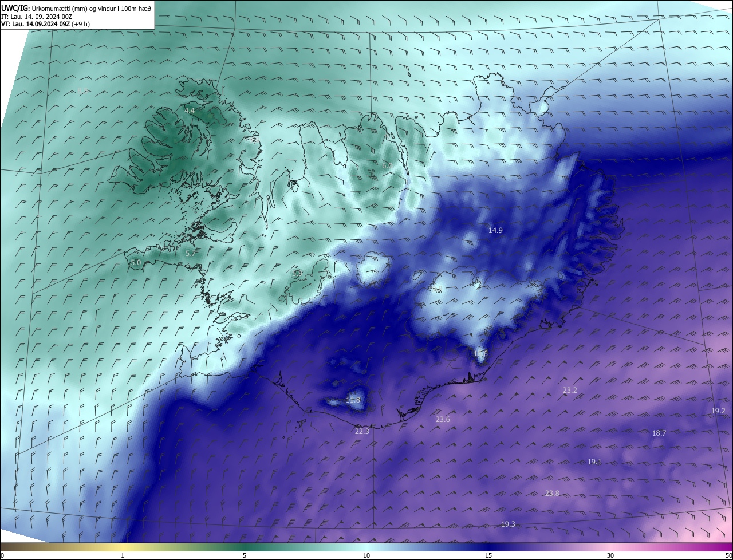Viewport: 733px width, 560px height.
Task: Click the initial time line "IT: Lau. 14. 09. 2024 00Z"
Action: click(x=36, y=16)
